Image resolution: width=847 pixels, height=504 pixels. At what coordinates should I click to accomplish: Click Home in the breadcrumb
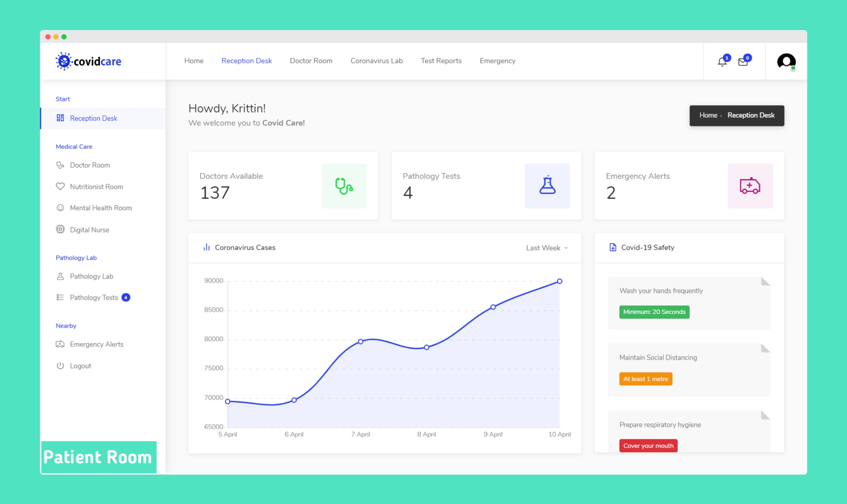(x=708, y=115)
